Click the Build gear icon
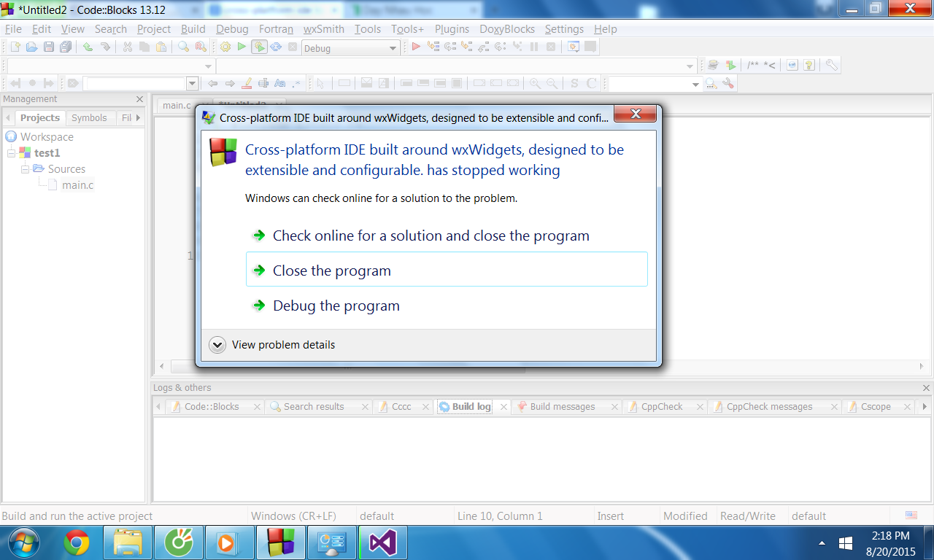Screen dimensions: 934x560 pyautogui.click(x=225, y=47)
